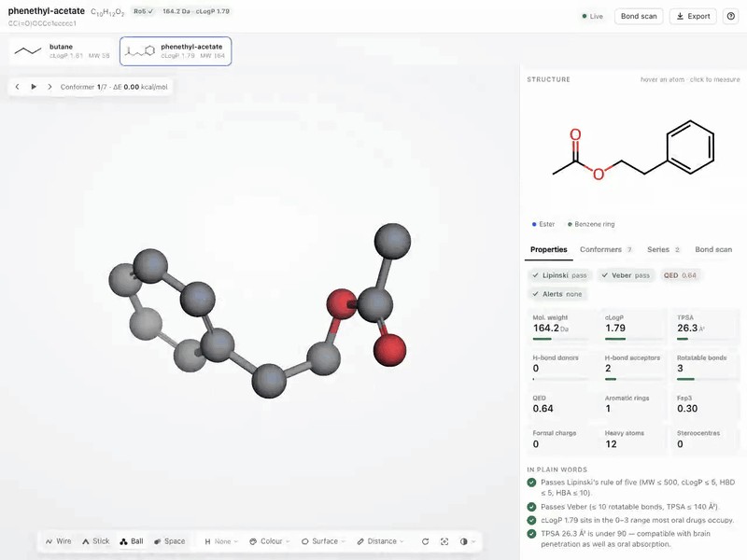This screenshot has width=747, height=560.
Task: Go to next conformer
Action: point(49,87)
